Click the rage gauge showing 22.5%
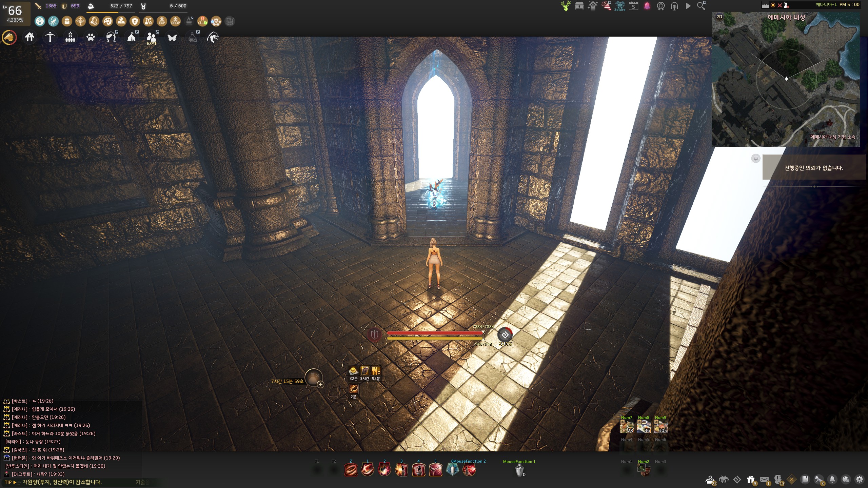The width and height of the screenshot is (868, 488). (505, 335)
